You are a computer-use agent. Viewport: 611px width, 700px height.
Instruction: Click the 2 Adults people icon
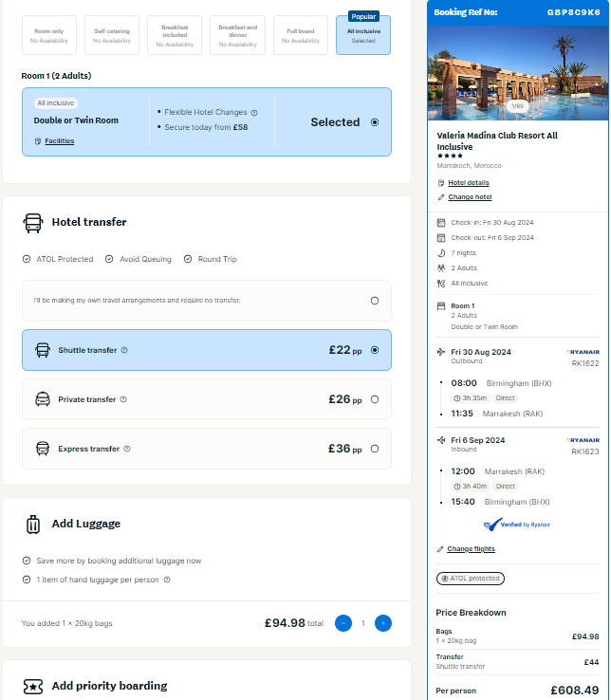(441, 268)
